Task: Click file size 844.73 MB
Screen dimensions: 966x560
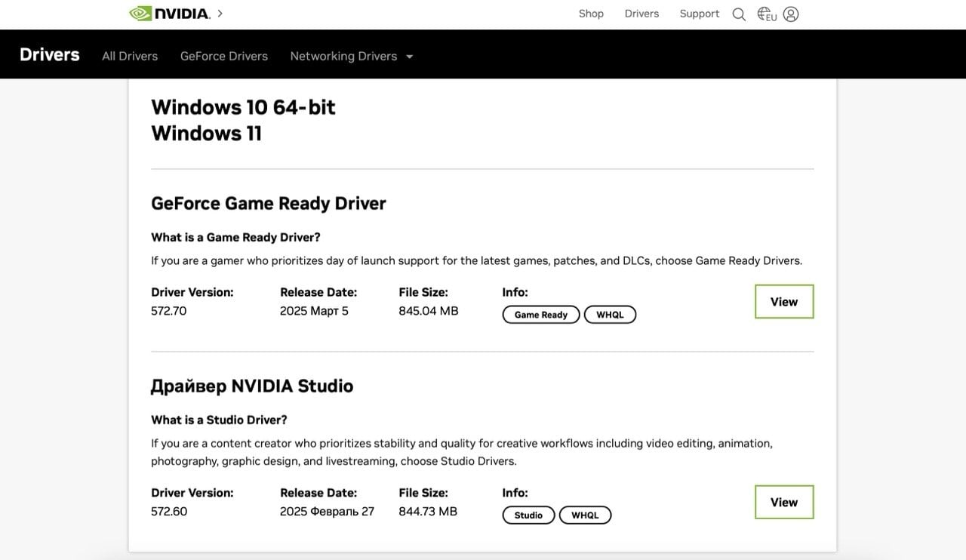Action: (x=428, y=512)
